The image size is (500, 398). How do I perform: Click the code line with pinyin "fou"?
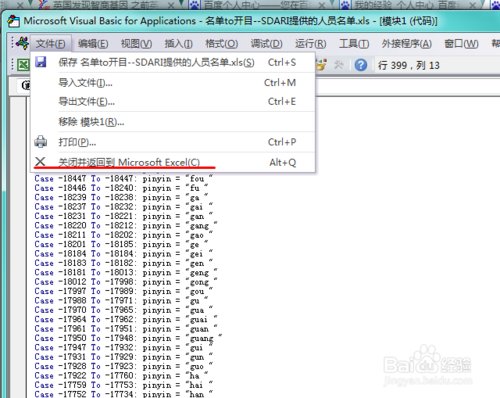pyautogui.click(x=124, y=179)
